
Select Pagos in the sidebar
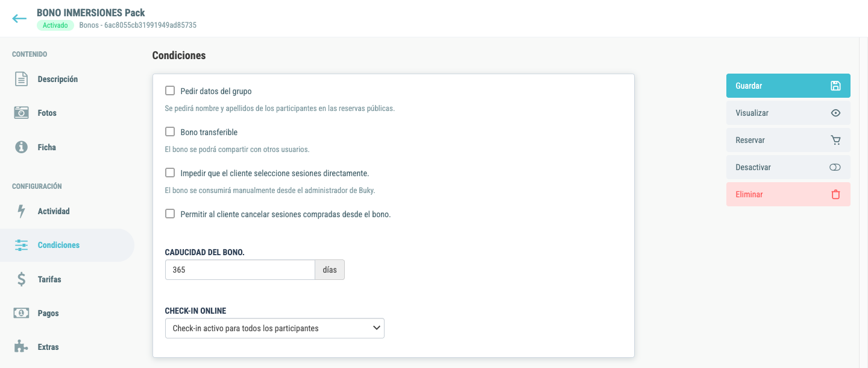coord(48,313)
